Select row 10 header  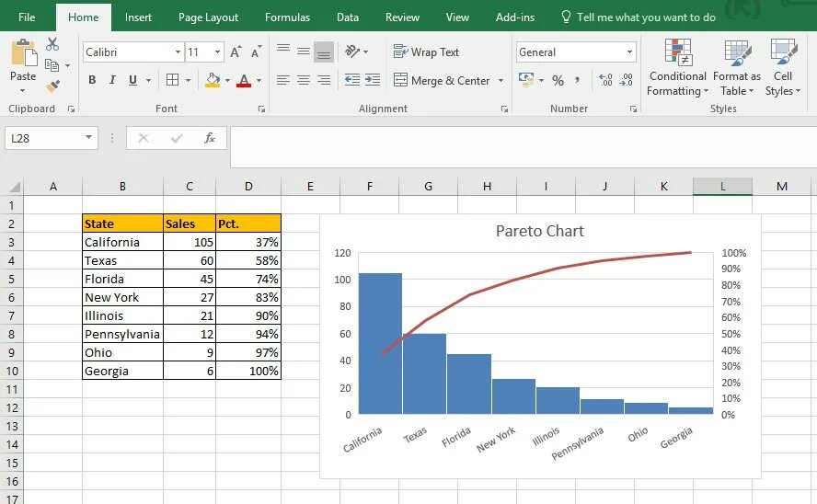click(x=11, y=371)
